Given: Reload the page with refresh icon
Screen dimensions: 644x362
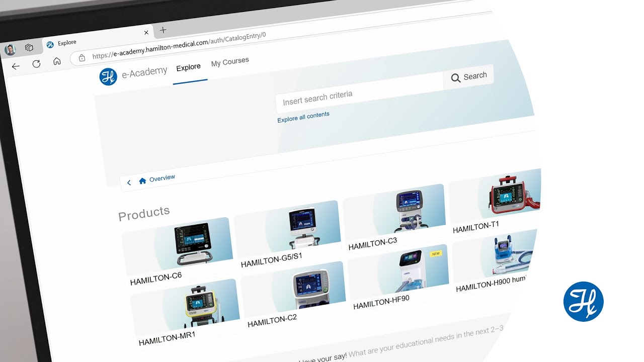Looking at the screenshot, I should coord(36,64).
